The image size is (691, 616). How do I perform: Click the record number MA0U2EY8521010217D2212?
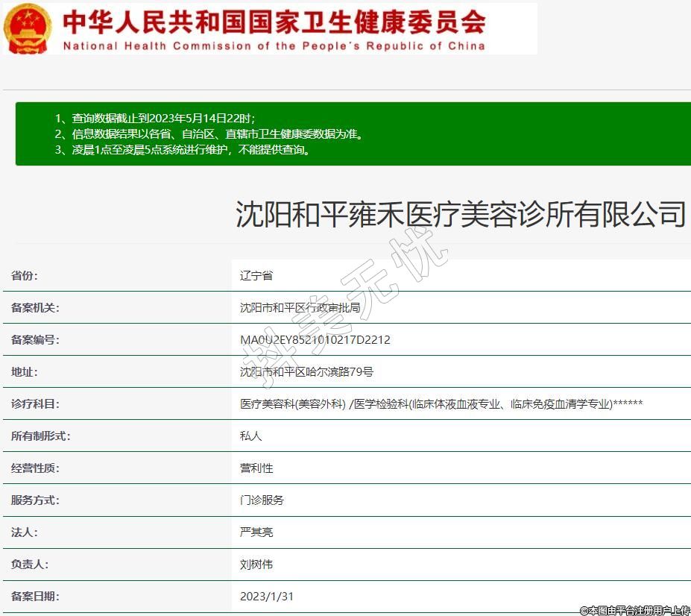click(x=315, y=340)
